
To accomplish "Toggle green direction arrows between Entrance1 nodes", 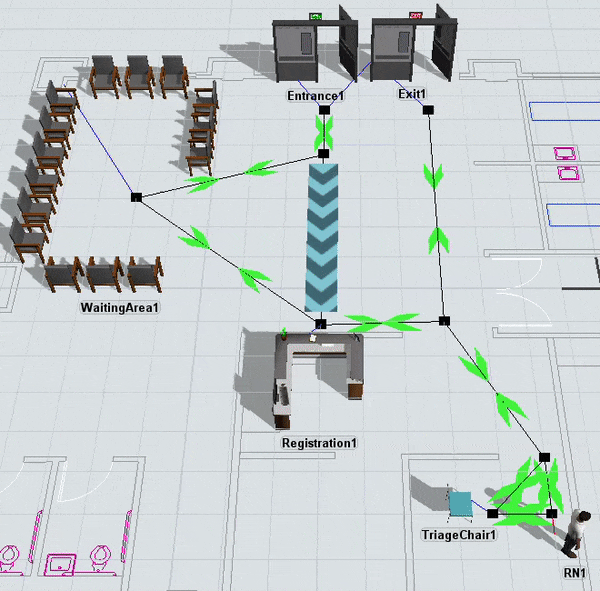I will click(323, 132).
